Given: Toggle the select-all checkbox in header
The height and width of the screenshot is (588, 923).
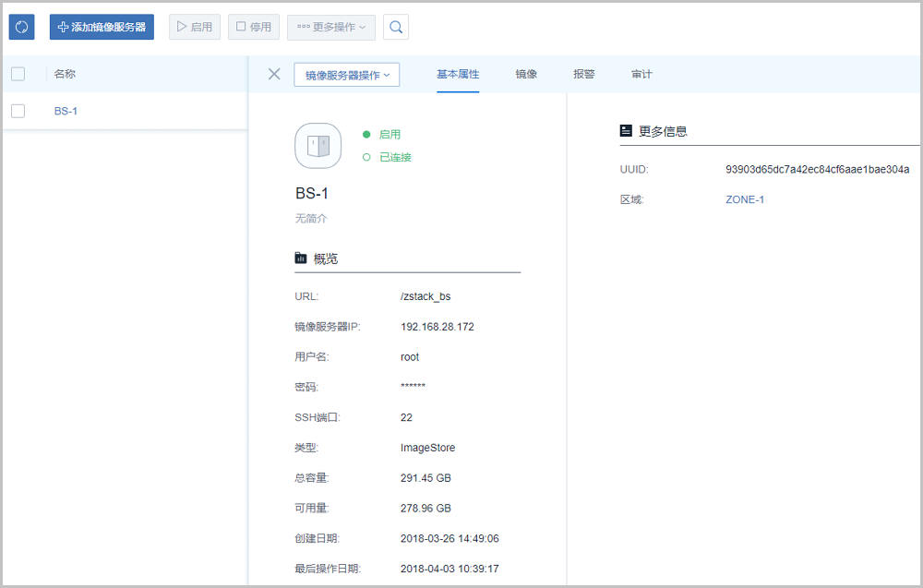Looking at the screenshot, I should click(x=18, y=74).
